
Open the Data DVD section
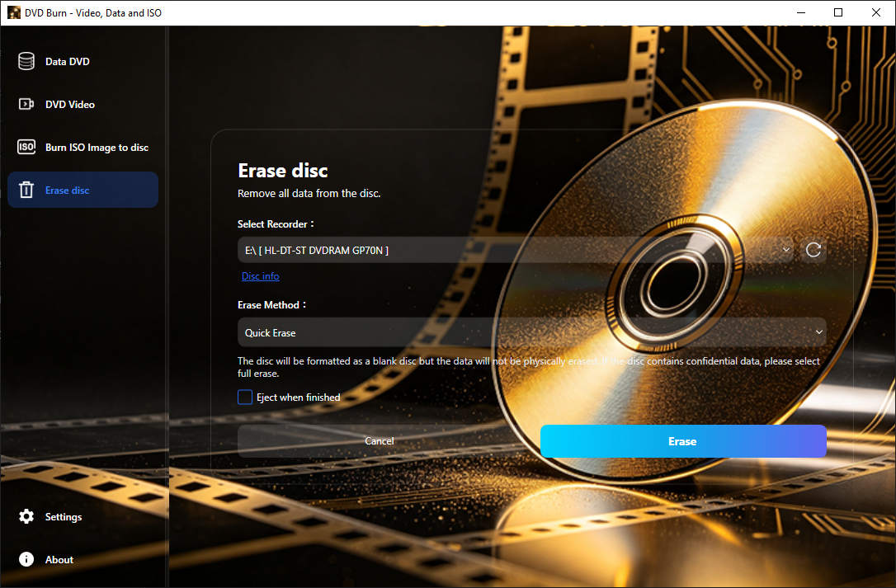[83, 61]
